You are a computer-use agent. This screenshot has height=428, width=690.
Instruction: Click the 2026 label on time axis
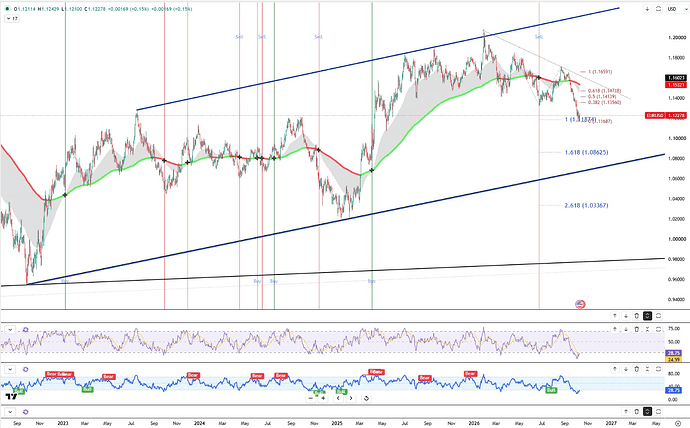(474, 423)
